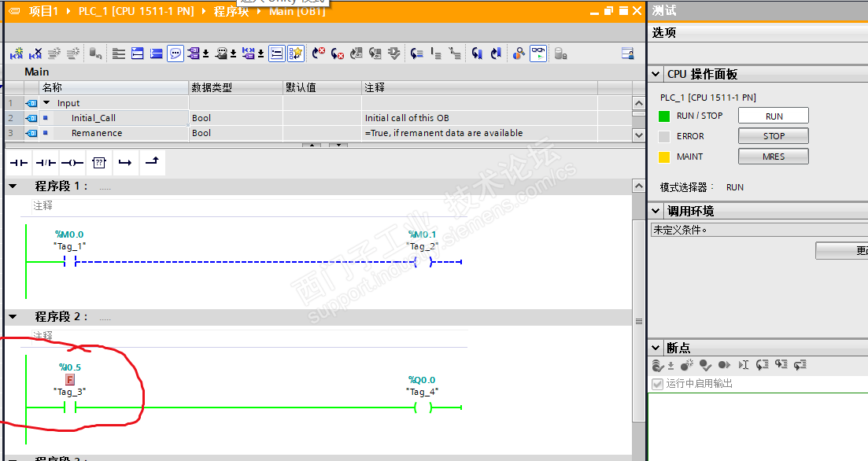The width and height of the screenshot is (868, 461).
Task: Toggle the favorites star icon in toolbar
Action: [x=296, y=53]
